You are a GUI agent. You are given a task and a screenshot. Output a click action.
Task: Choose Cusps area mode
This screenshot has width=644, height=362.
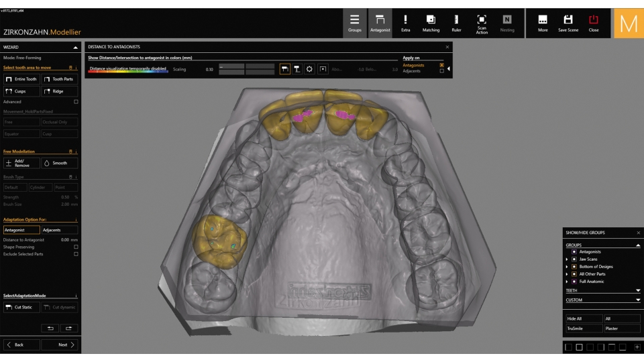[21, 91]
